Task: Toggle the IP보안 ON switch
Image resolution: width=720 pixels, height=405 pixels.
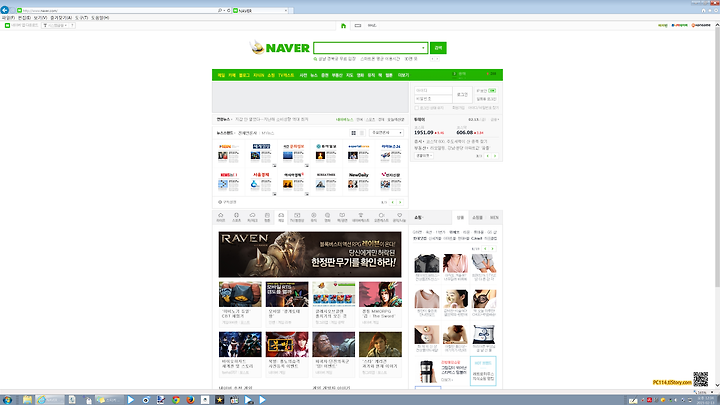Action: 492,90
